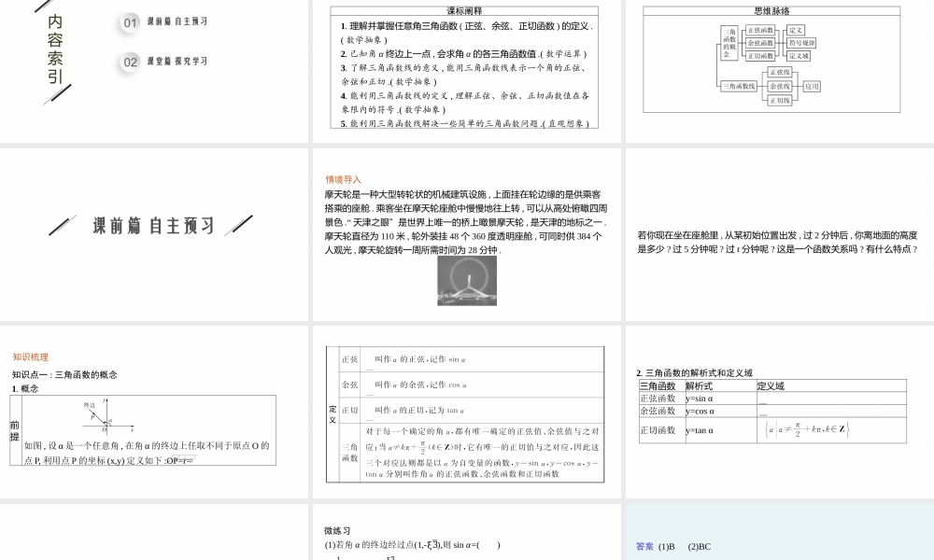Click the 正切线 node

click(x=780, y=101)
